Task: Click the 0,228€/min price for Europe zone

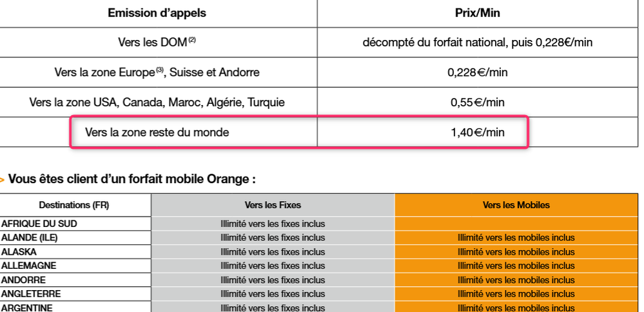Action: [x=477, y=72]
